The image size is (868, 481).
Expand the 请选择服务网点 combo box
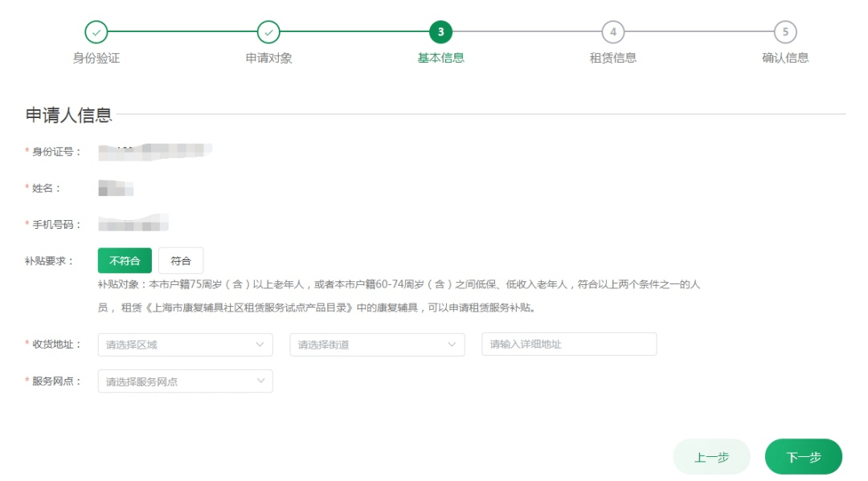[x=185, y=381]
